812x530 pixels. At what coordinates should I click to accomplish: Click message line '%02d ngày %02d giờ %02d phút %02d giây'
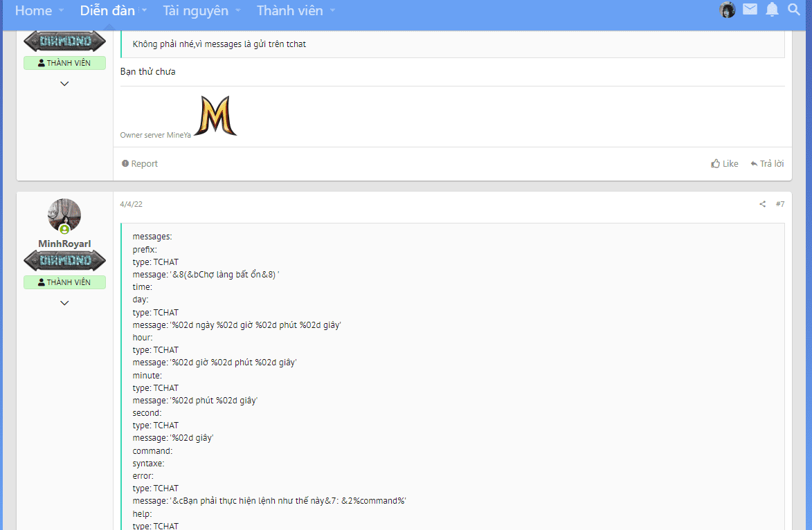tap(237, 325)
